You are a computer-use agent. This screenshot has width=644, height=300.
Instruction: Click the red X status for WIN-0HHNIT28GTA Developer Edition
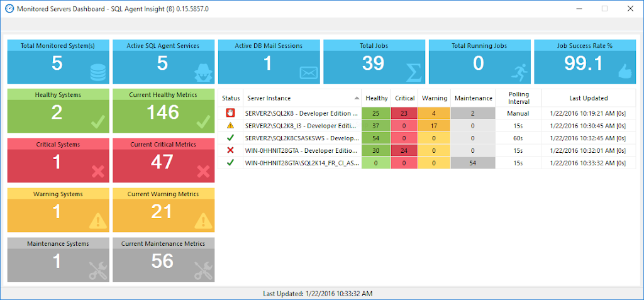tap(230, 150)
